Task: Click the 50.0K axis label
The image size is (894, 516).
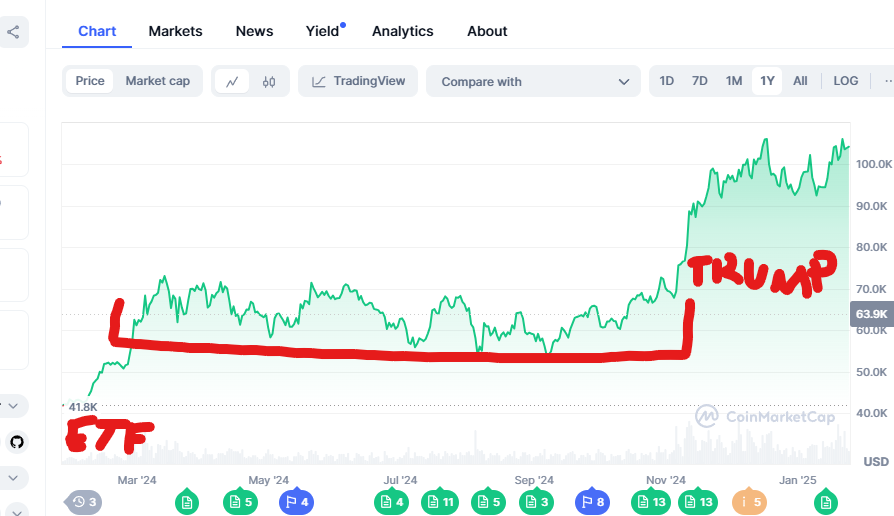Action: (x=872, y=372)
